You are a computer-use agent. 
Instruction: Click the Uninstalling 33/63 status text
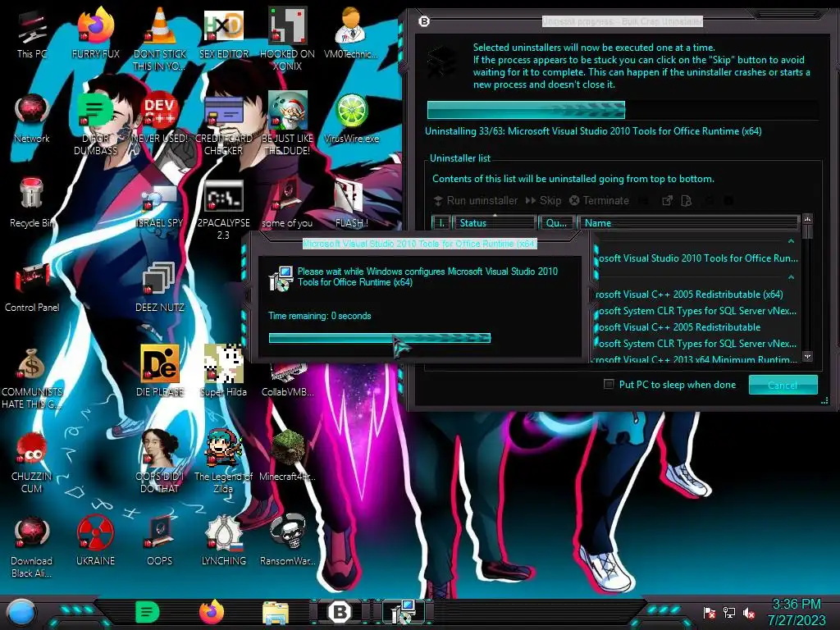593,130
